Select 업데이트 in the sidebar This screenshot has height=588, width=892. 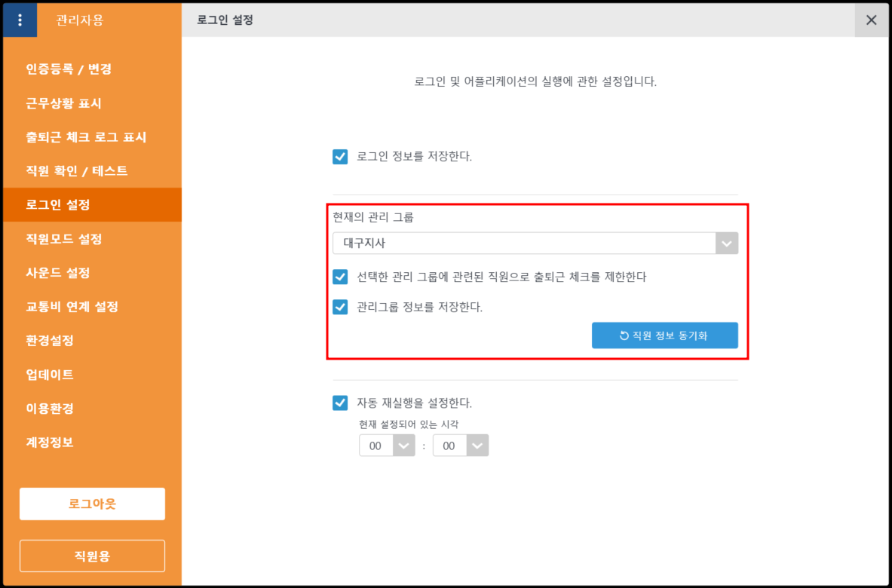tap(50, 375)
